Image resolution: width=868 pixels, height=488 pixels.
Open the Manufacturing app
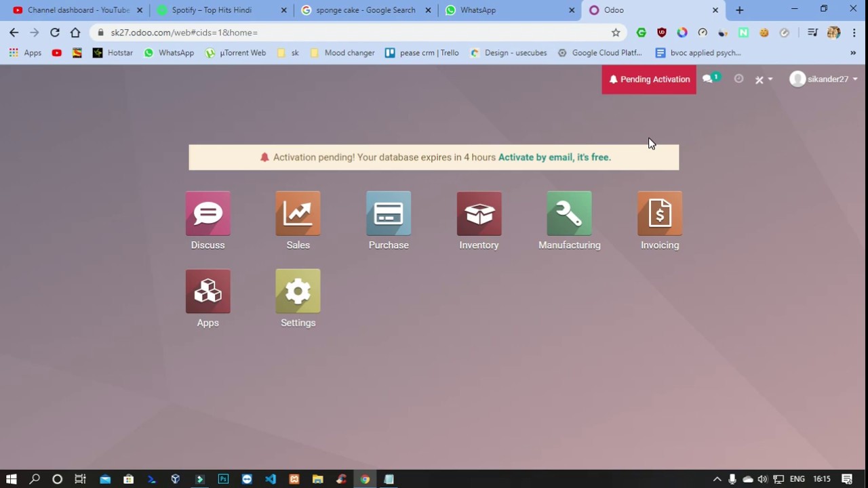(570, 221)
